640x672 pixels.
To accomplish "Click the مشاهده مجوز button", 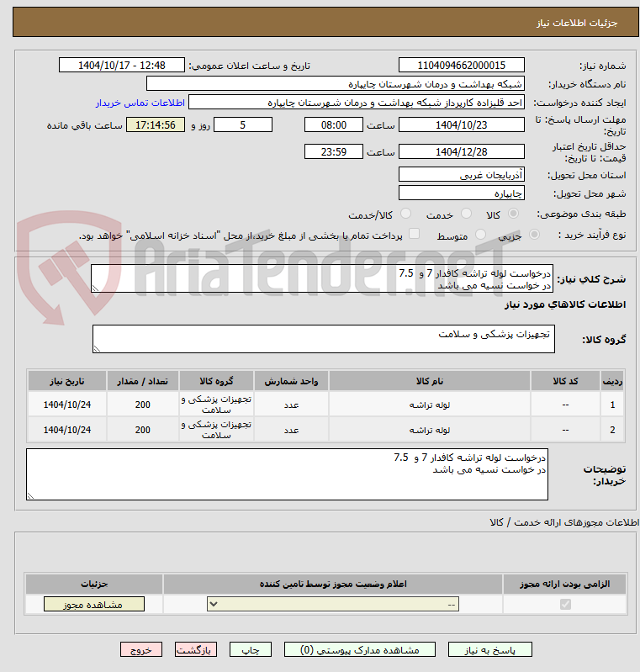I will [94, 604].
